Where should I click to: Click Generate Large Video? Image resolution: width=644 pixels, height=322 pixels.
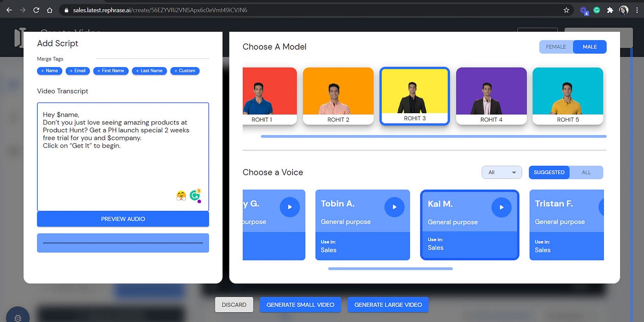click(x=388, y=305)
